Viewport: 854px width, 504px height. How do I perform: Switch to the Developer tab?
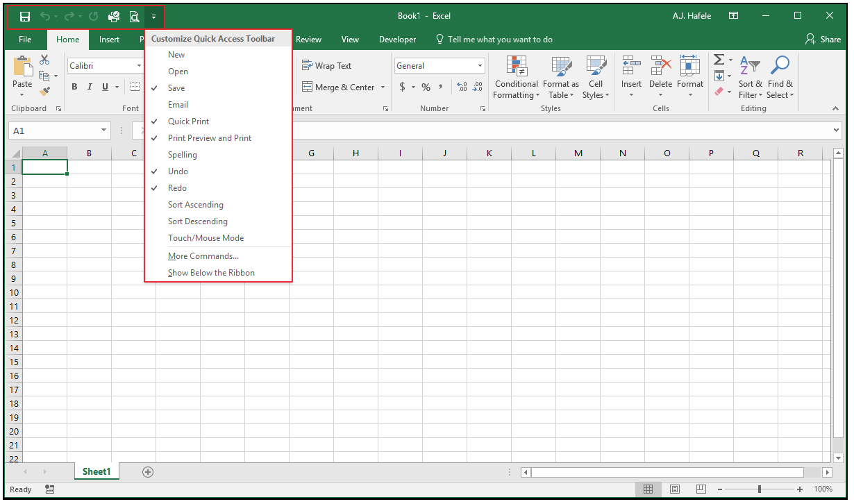coord(397,40)
